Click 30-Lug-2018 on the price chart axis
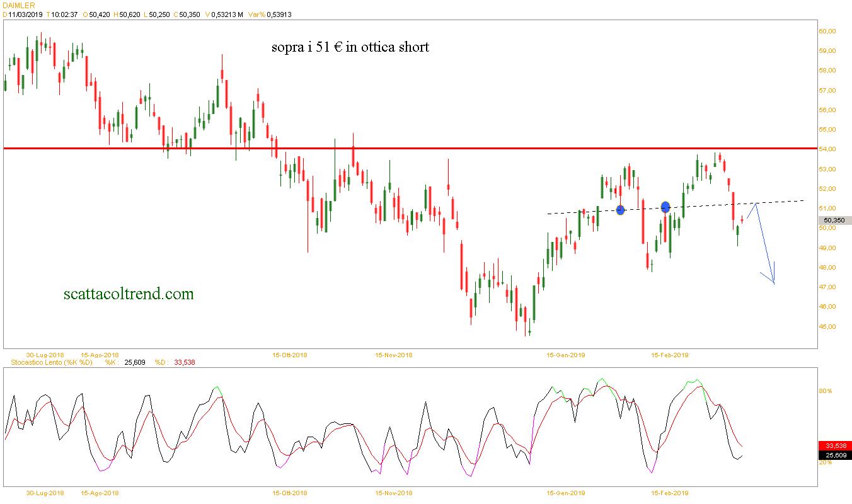This screenshot has width=852, height=504. [45, 355]
